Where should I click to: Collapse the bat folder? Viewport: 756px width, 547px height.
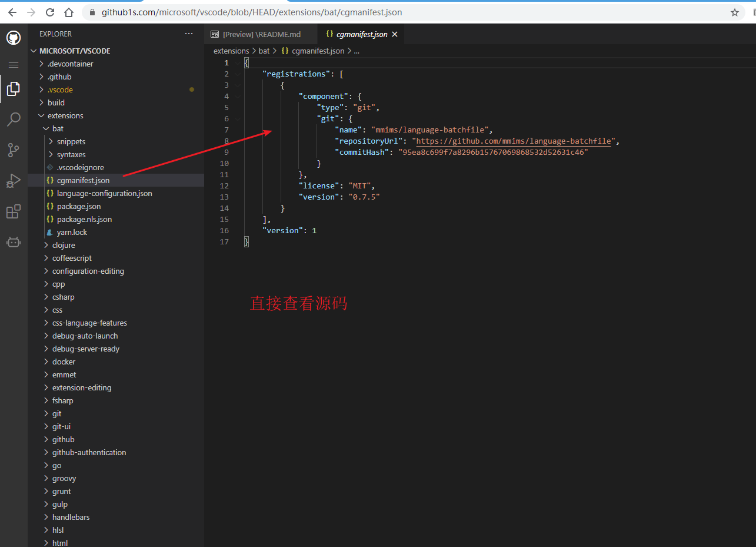pyautogui.click(x=116, y=128)
